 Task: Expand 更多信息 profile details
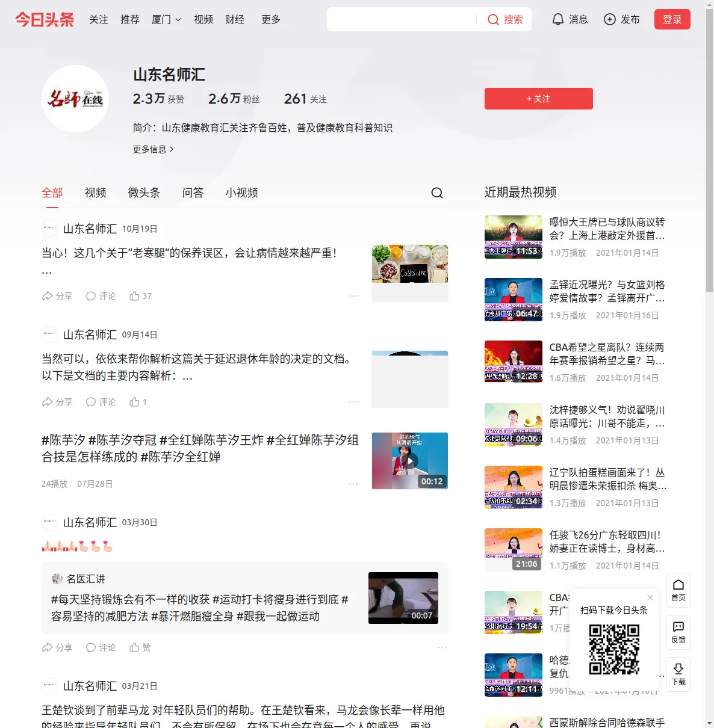pyautogui.click(x=154, y=149)
